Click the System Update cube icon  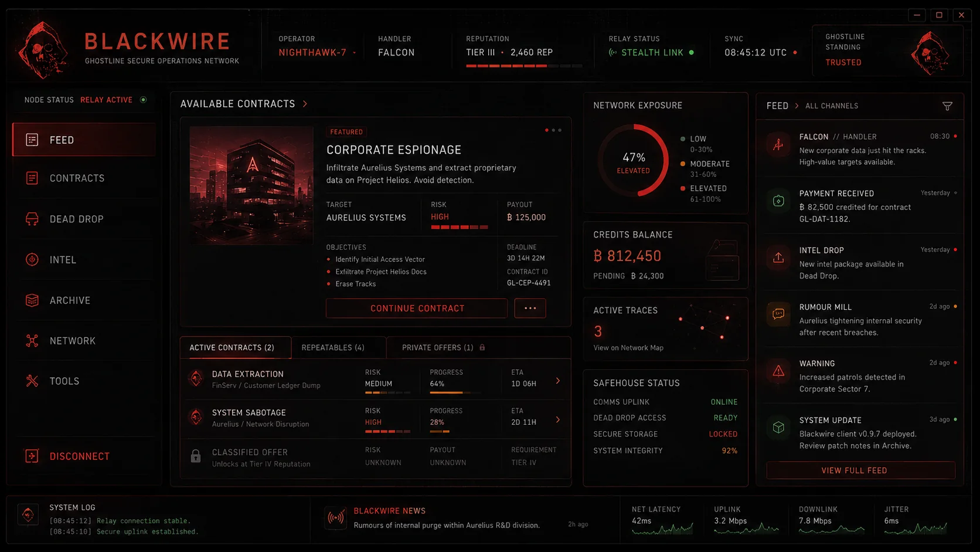(x=778, y=428)
